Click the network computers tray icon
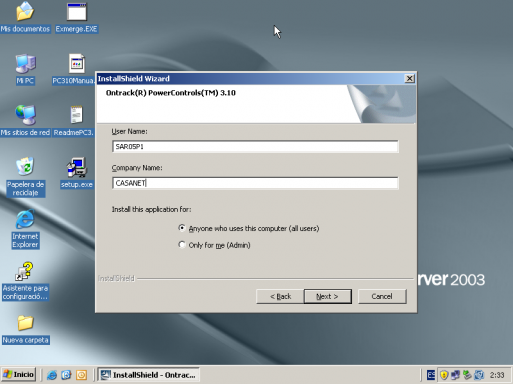Image resolution: width=513 pixels, height=384 pixels. tap(455, 375)
